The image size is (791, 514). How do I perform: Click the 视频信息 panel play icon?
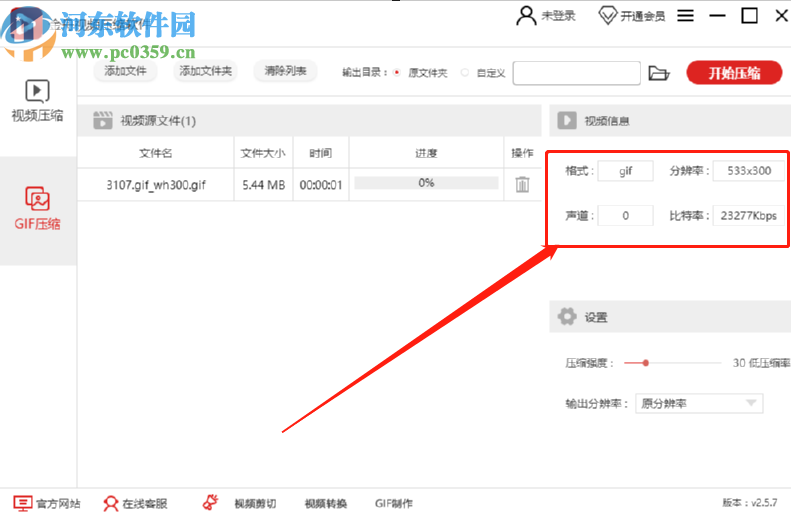pos(567,121)
